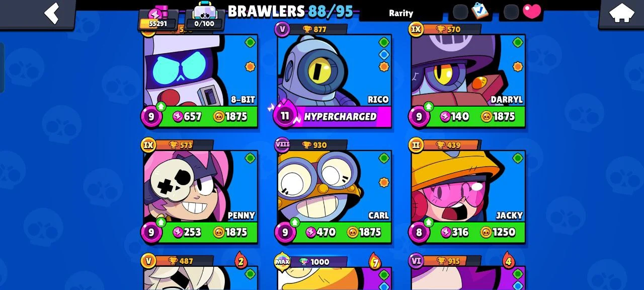Go to home screen via house icon
Viewport: 644px width, 290px height.
point(621,13)
